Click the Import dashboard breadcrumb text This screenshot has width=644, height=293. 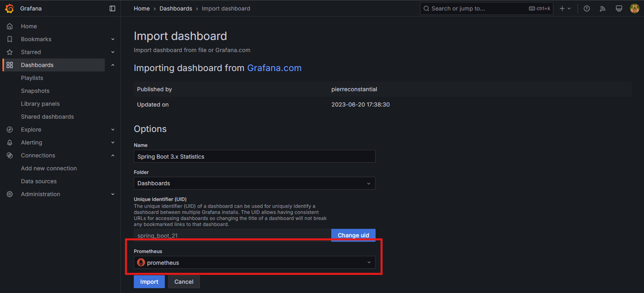click(226, 8)
